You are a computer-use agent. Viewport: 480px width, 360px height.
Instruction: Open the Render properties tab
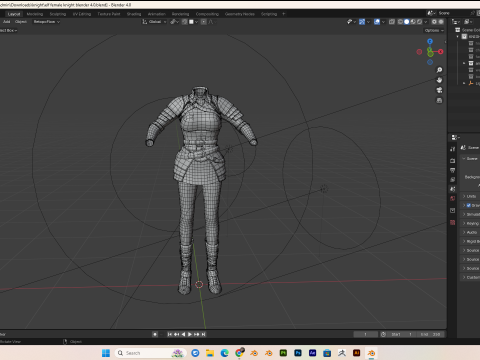point(452,161)
